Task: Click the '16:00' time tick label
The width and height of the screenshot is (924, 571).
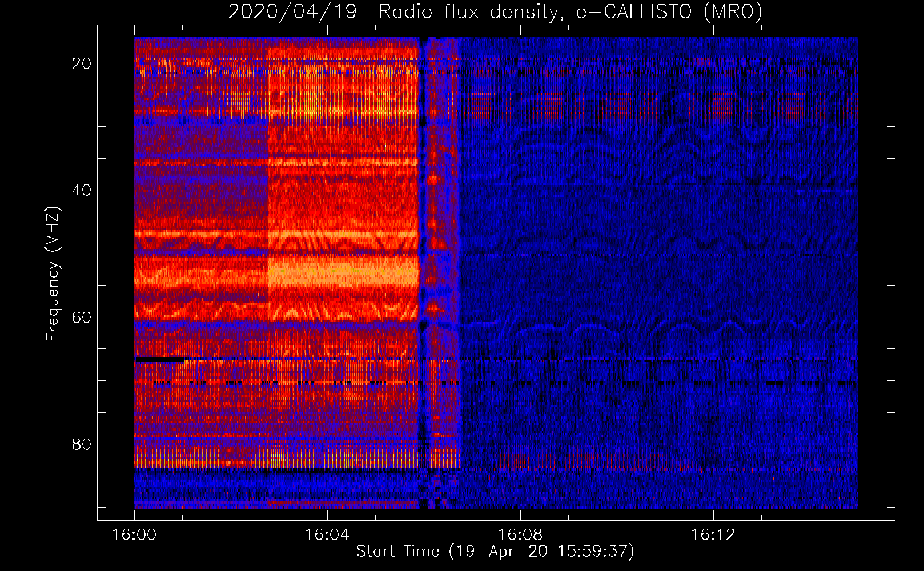Action: pyautogui.click(x=134, y=535)
